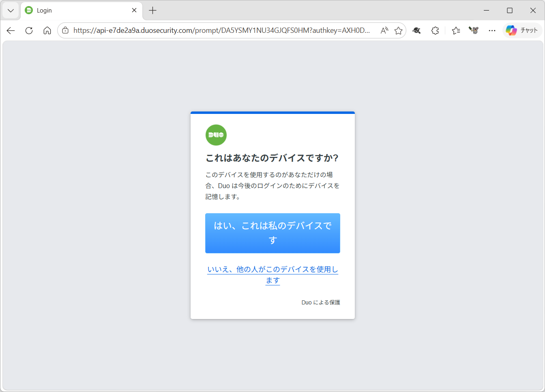Close the Login tab
This screenshot has height=392, width=545.
[134, 11]
